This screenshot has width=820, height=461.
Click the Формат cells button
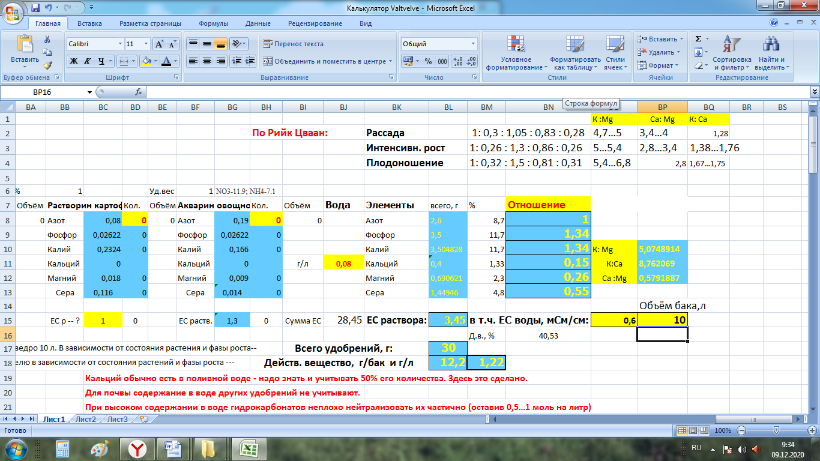coord(658,65)
